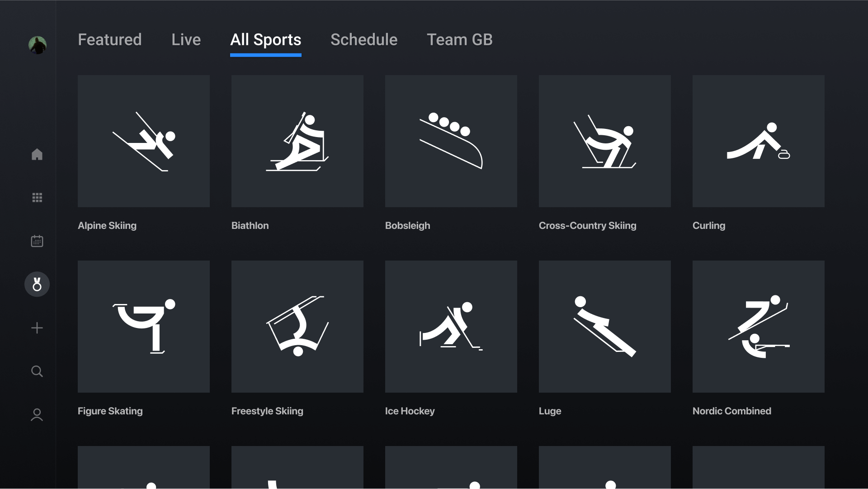868x489 pixels.
Task: Open the Team GB tab
Action: (460, 40)
